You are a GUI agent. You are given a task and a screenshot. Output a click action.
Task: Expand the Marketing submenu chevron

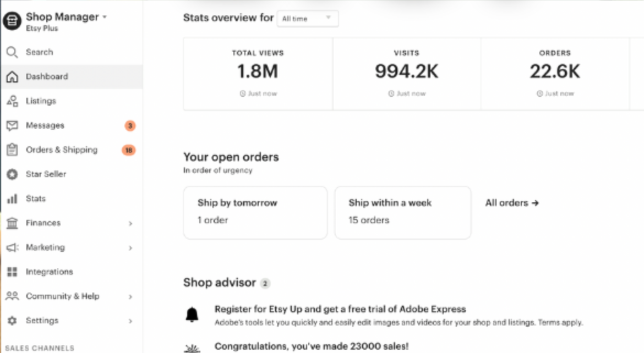tap(130, 248)
